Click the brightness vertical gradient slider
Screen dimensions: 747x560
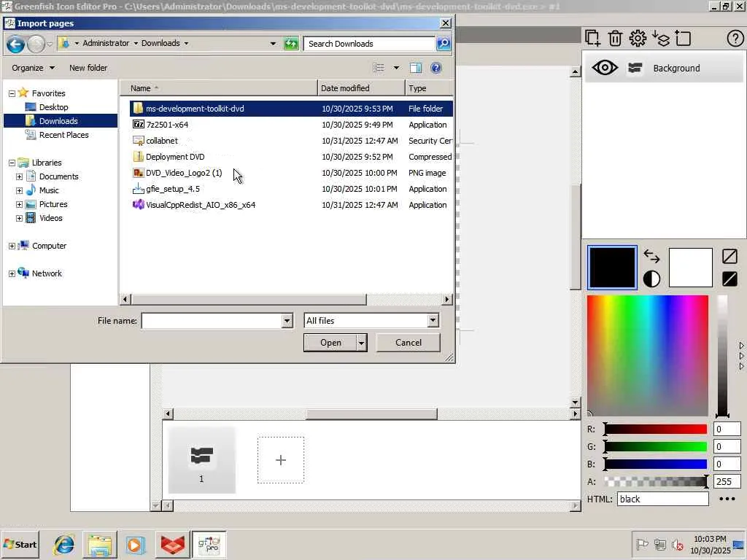(722, 355)
